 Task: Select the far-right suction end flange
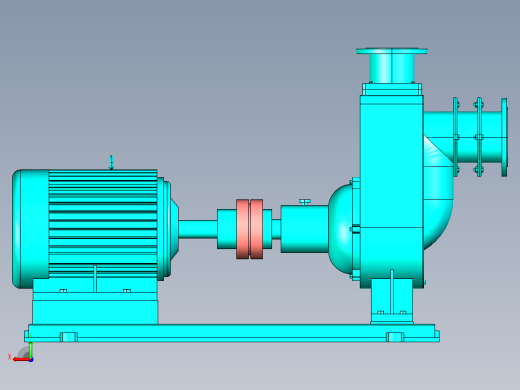[504, 137]
